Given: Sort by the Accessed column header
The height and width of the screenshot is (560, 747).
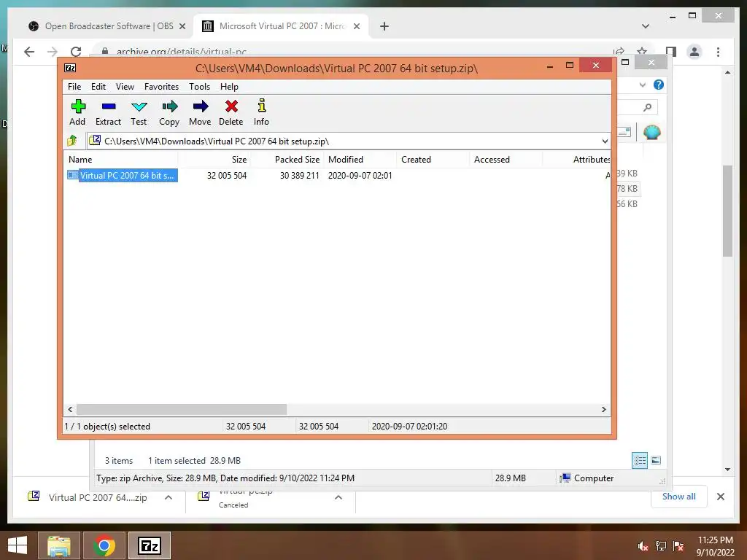Looking at the screenshot, I should coord(506,160).
